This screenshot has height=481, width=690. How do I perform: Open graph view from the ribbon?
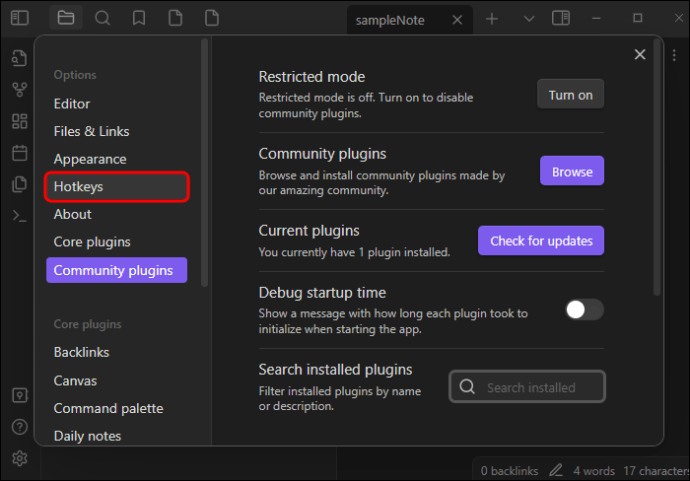[x=19, y=90]
